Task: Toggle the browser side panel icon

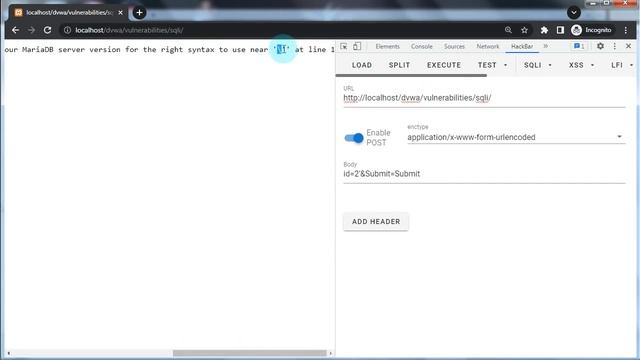Action: tap(560, 30)
